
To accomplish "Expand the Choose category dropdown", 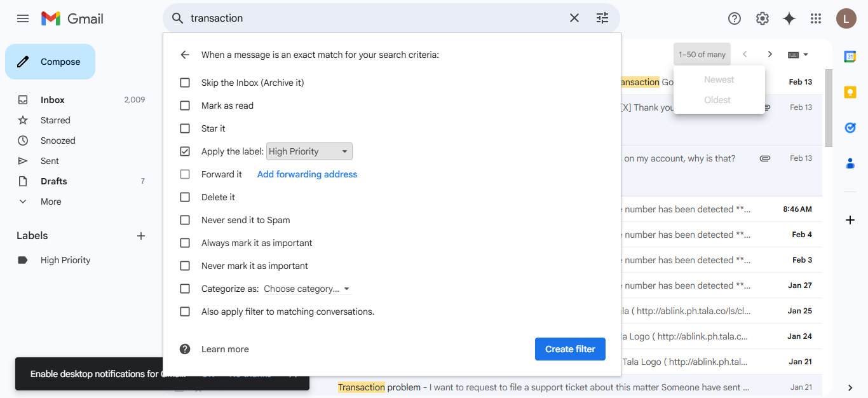I will click(307, 289).
